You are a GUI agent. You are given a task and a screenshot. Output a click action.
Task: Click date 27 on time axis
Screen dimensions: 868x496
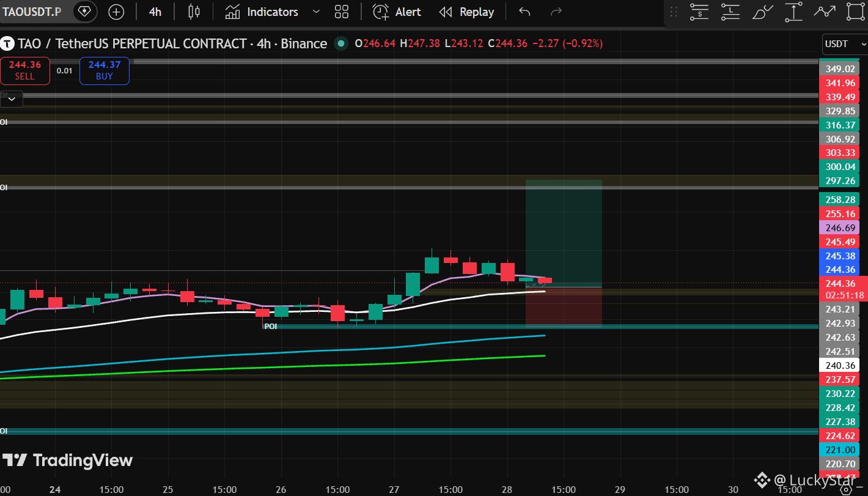click(x=394, y=489)
